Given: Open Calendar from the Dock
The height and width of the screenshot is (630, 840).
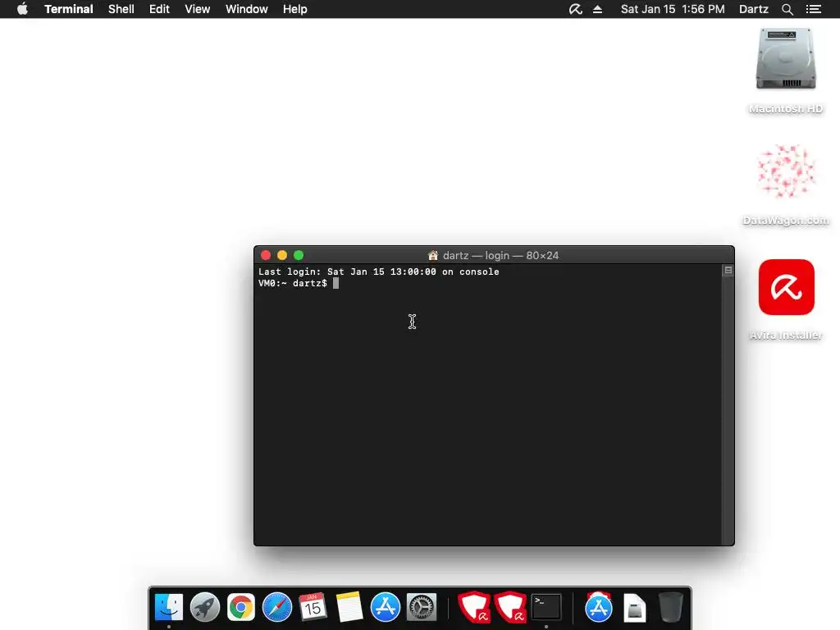Looking at the screenshot, I should (x=313, y=608).
